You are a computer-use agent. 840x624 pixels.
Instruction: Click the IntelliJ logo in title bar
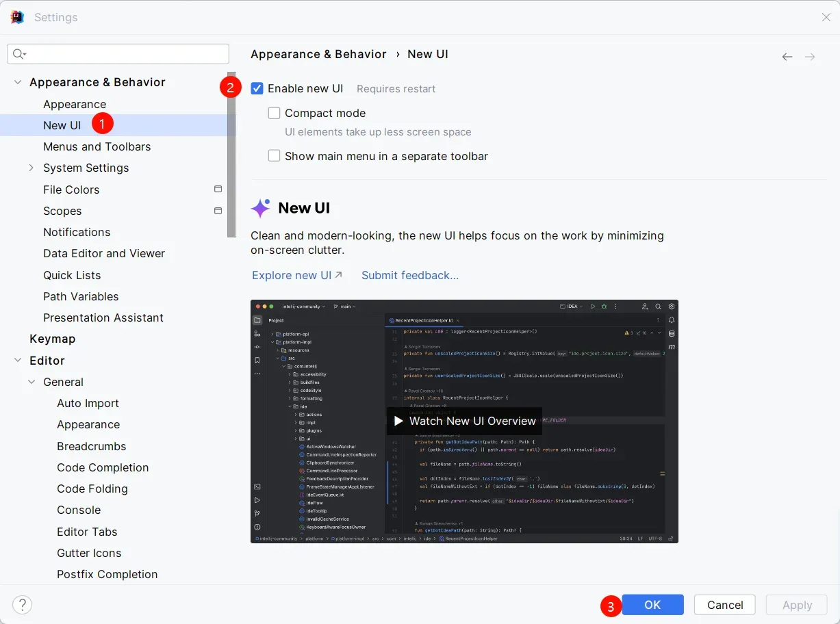(18, 17)
